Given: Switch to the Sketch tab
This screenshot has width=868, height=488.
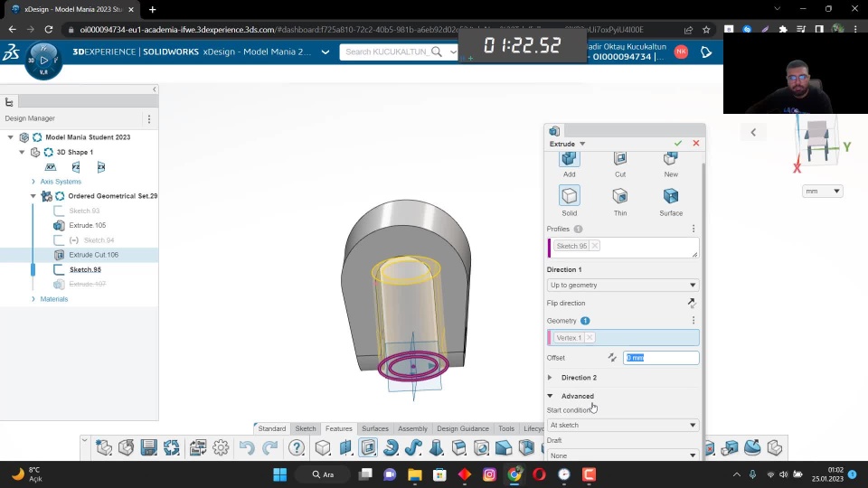Looking at the screenshot, I should tap(306, 428).
